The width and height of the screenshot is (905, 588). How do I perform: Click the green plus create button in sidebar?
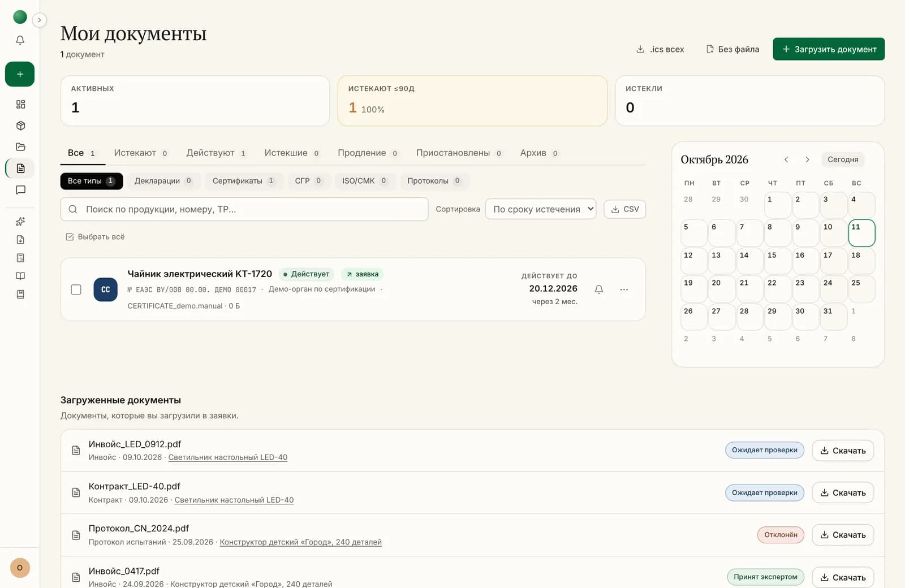(x=20, y=74)
